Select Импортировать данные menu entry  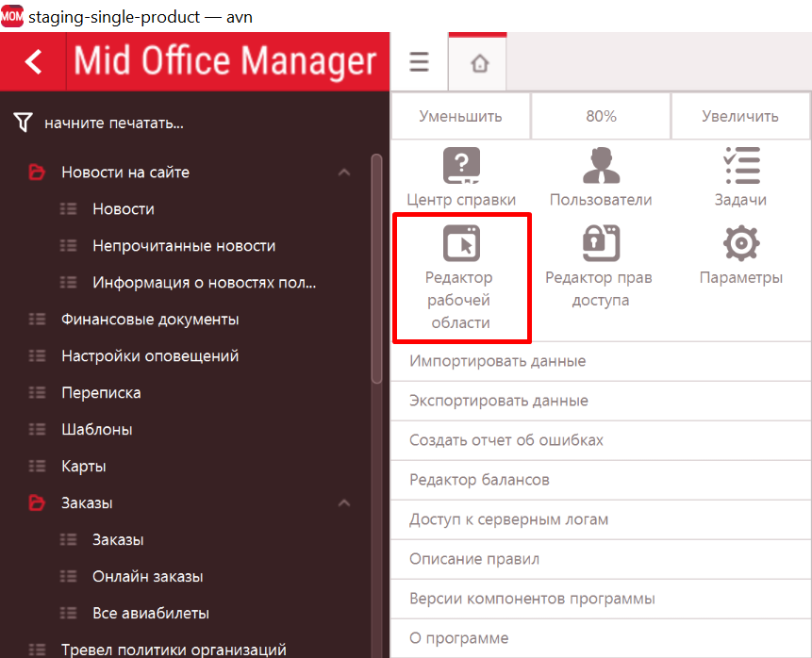click(x=497, y=361)
